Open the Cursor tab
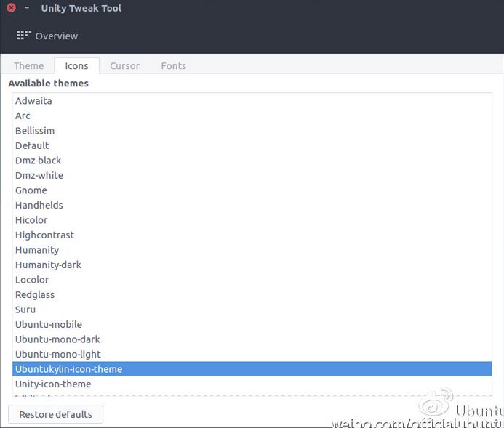This screenshot has width=504, height=428. click(x=124, y=65)
